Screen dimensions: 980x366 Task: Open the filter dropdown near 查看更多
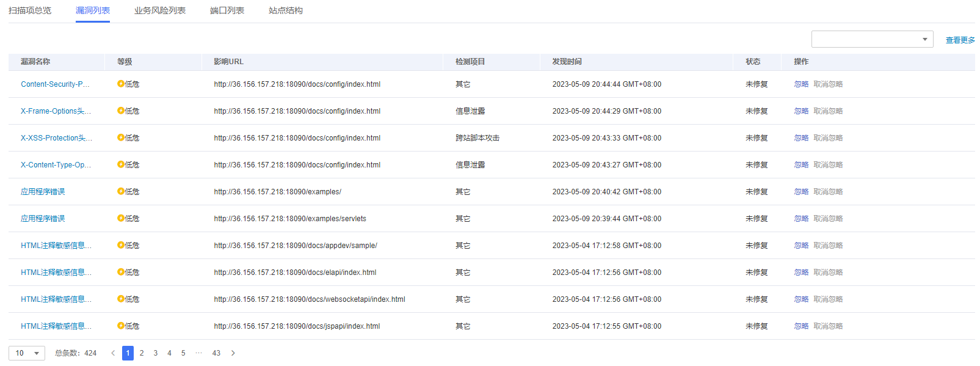[x=872, y=39]
